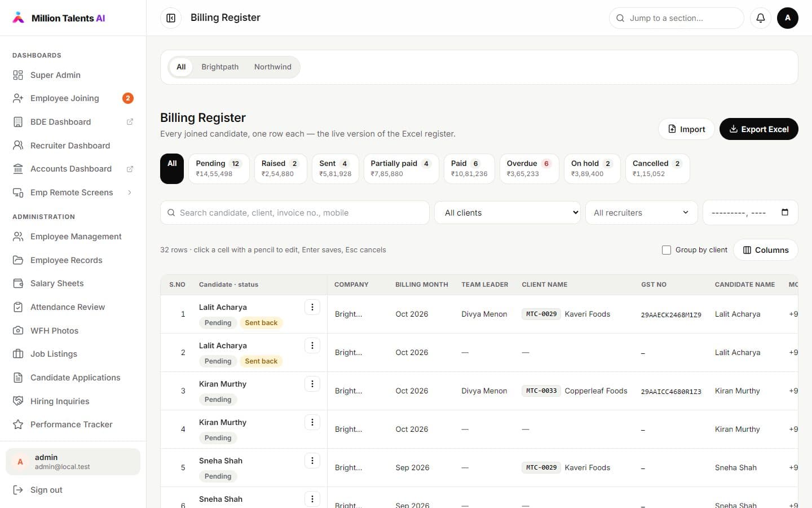Click the Job Listings briefcase icon

(x=18, y=354)
